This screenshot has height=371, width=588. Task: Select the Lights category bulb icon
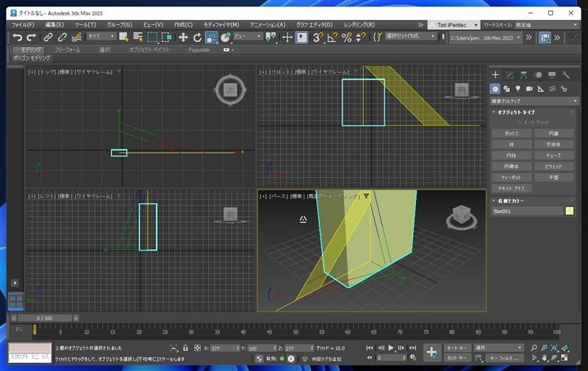click(518, 89)
